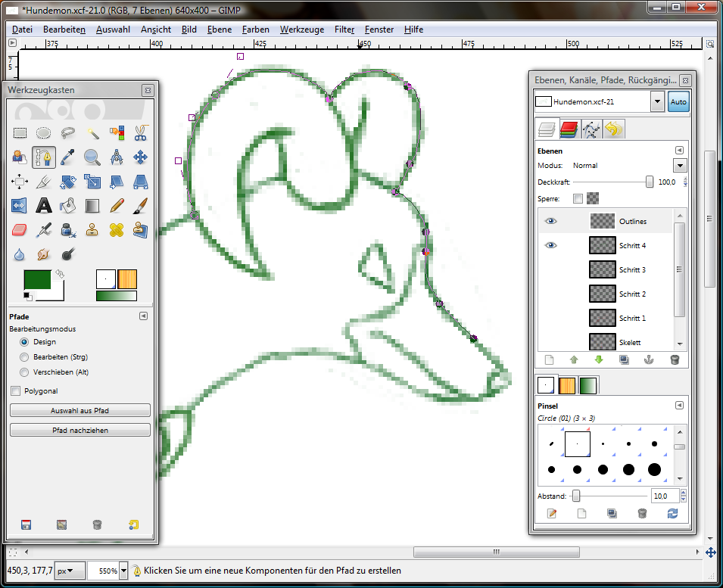Toggle the Sperre lock checkbox
This screenshot has height=588, width=723.
point(578,198)
